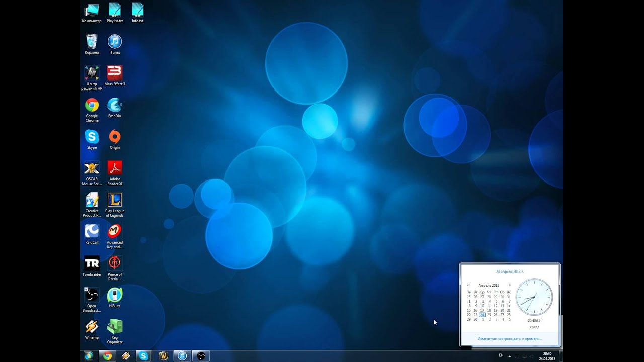Select the Reg Organizer desktop icon

[x=115, y=332]
